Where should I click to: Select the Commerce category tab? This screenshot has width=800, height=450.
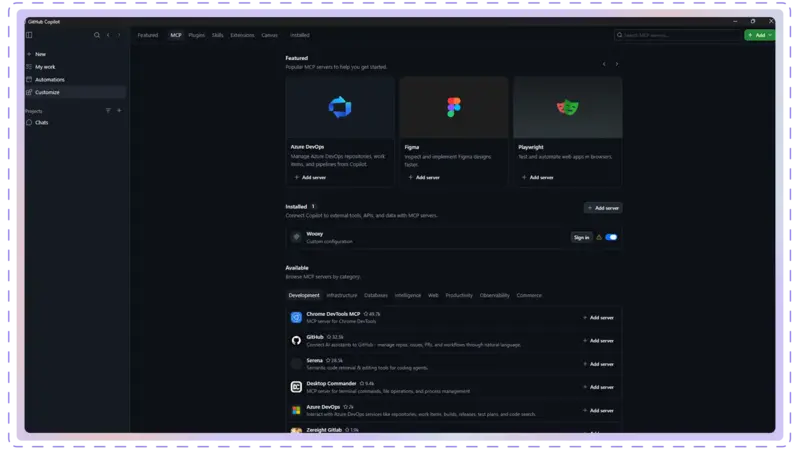click(529, 295)
